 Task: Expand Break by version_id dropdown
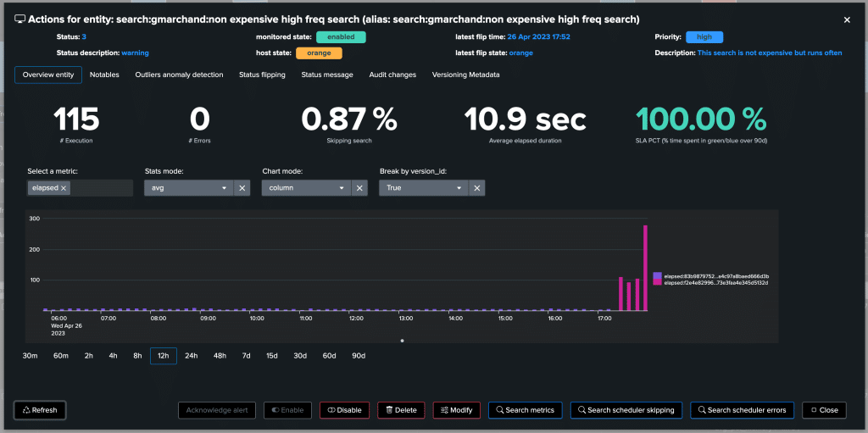(422, 188)
